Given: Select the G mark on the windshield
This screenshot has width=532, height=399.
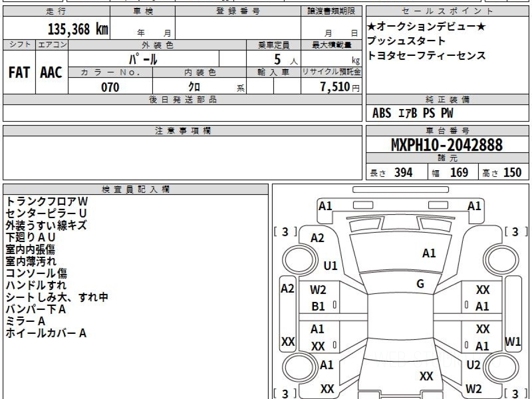Looking at the screenshot, I should point(420,284).
